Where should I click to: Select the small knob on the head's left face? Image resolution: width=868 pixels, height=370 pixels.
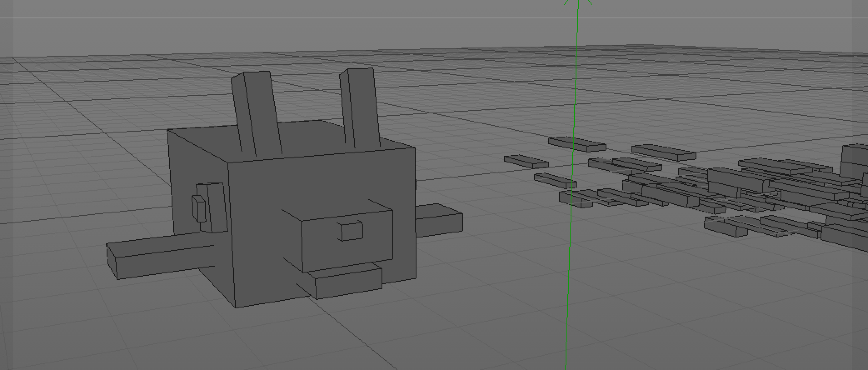point(199,208)
